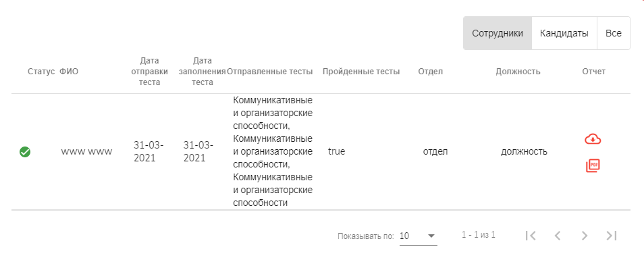The image size is (644, 264).
Task: Select the www www name cell
Action: 86,151
